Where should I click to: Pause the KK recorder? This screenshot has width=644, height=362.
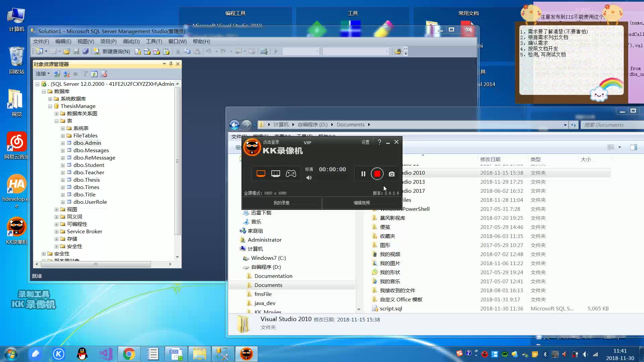pos(363,174)
